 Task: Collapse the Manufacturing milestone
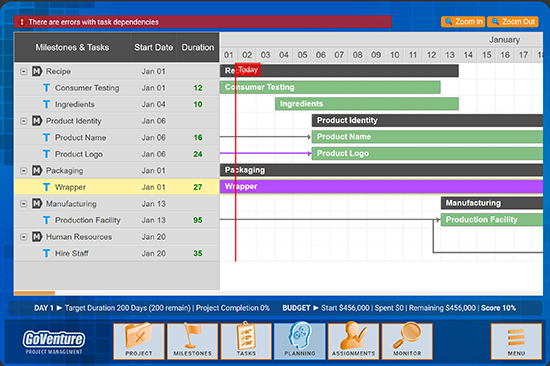tap(24, 204)
